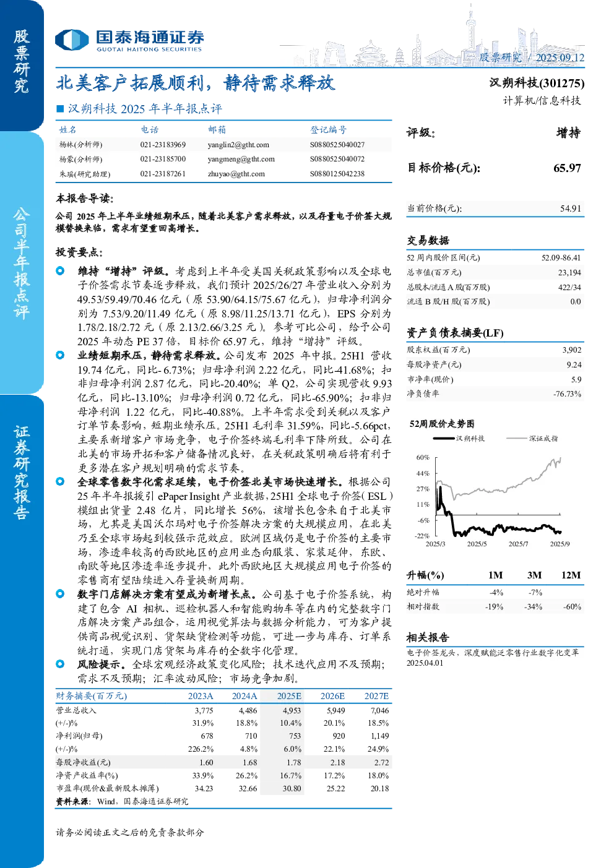Click the 2023A column header
The height and width of the screenshot is (868, 614).
[x=201, y=696]
